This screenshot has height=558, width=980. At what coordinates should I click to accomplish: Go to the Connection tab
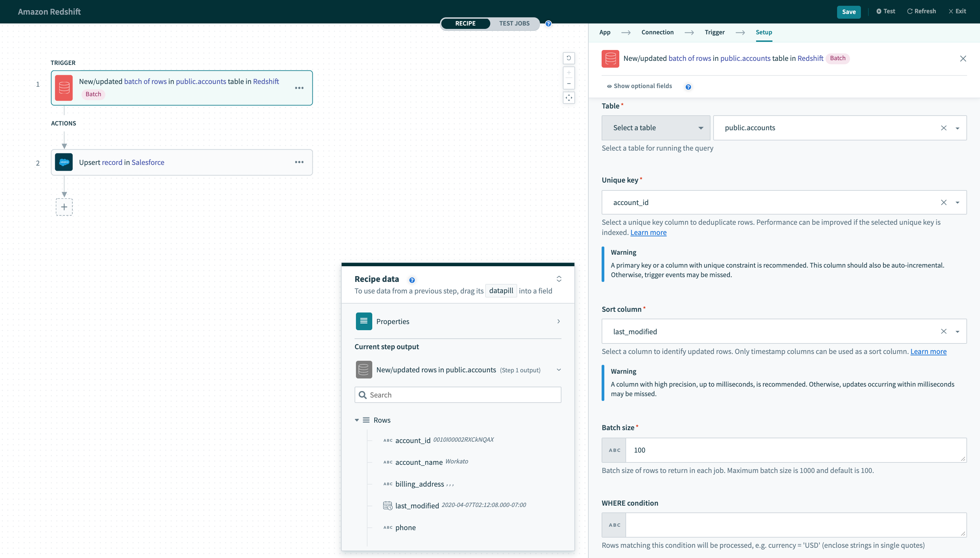tap(657, 32)
